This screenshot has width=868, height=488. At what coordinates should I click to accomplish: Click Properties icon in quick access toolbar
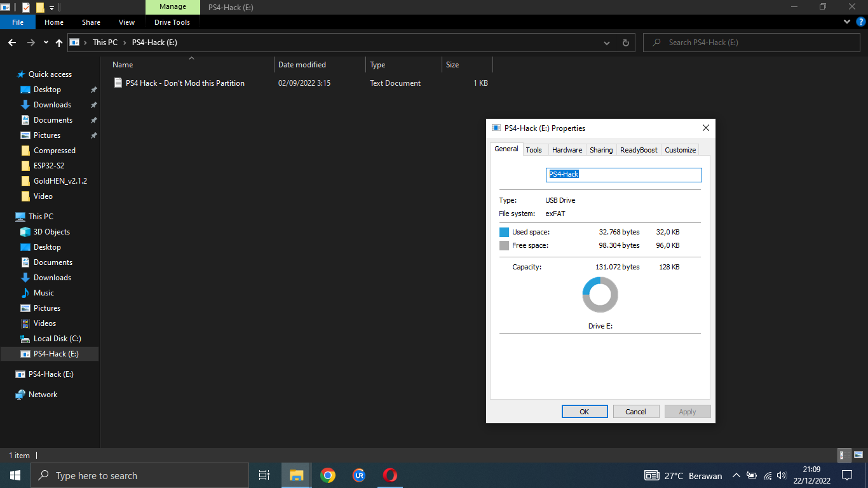(x=26, y=8)
